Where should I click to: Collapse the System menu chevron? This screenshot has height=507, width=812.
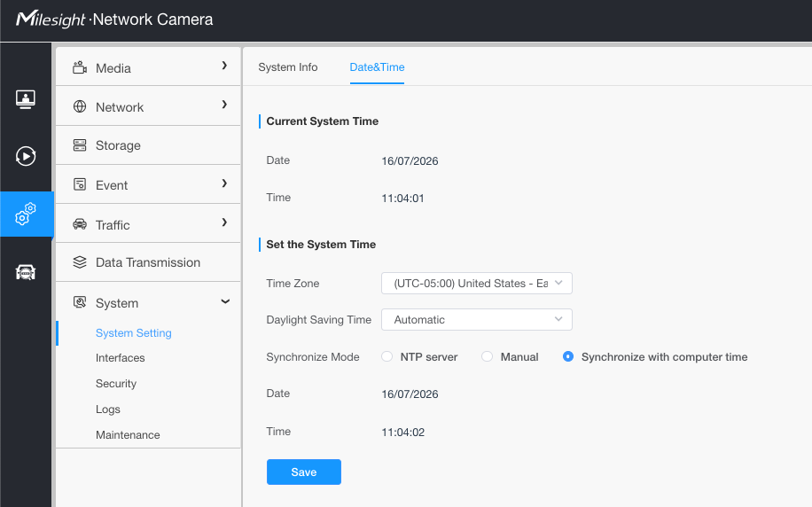(x=225, y=301)
